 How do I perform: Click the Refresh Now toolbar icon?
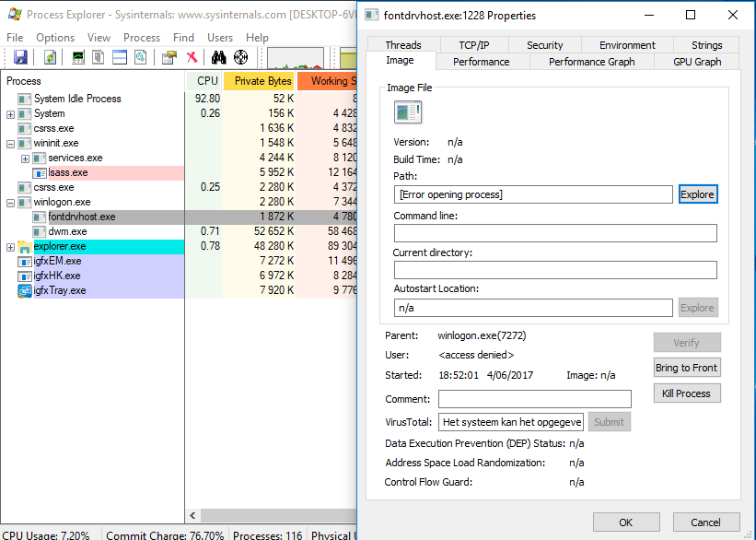tap(50, 57)
